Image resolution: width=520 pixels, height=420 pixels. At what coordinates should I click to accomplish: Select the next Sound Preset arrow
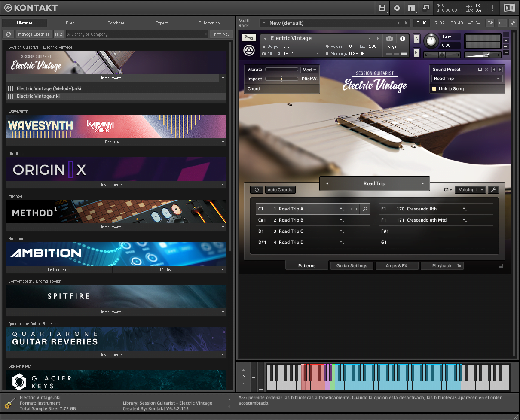tap(500, 70)
